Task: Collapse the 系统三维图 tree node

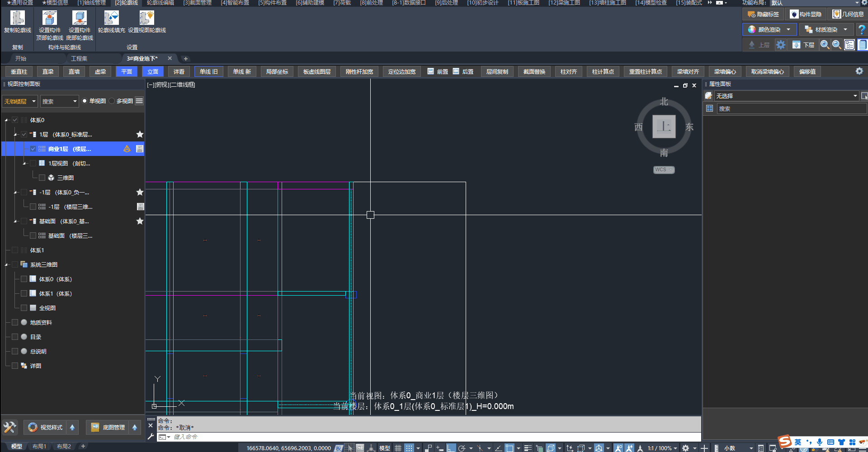Action: (6, 265)
